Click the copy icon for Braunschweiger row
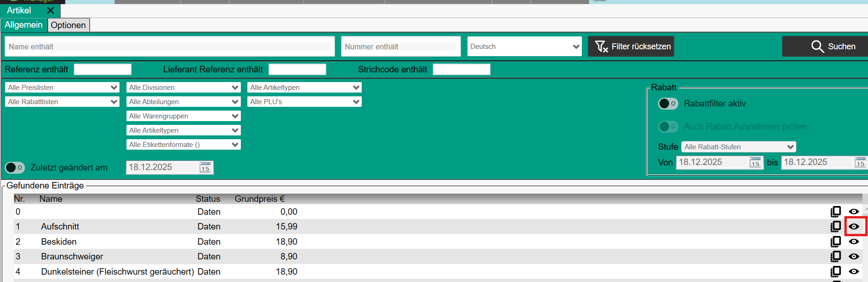The width and height of the screenshot is (868, 282). coord(835,256)
